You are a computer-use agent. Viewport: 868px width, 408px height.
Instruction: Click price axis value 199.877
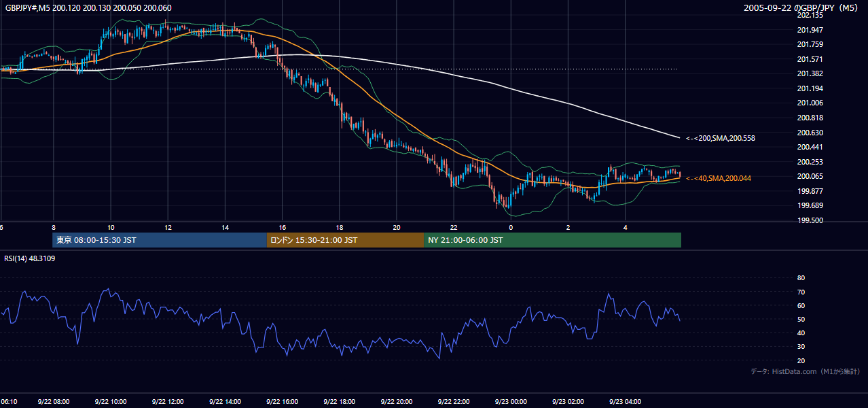810,191
